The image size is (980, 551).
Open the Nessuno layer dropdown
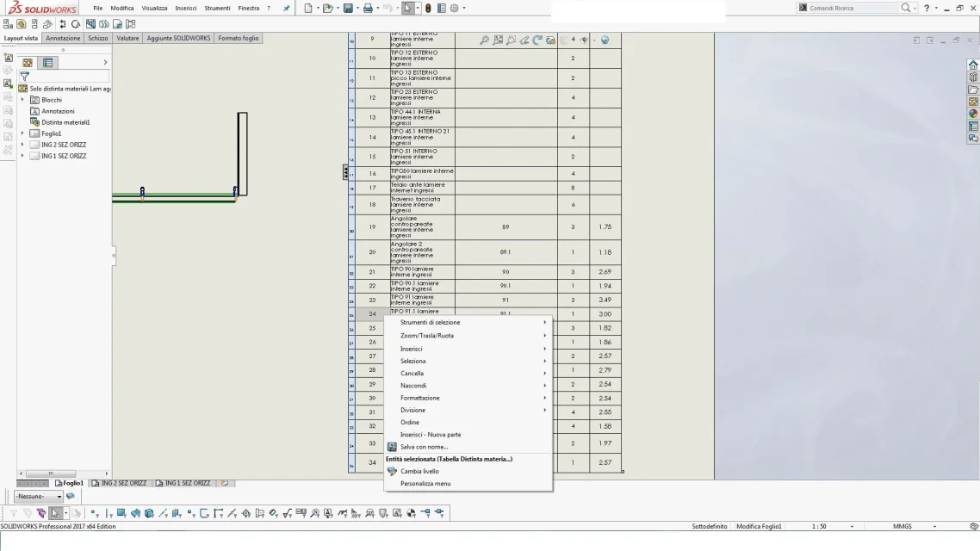(38, 496)
